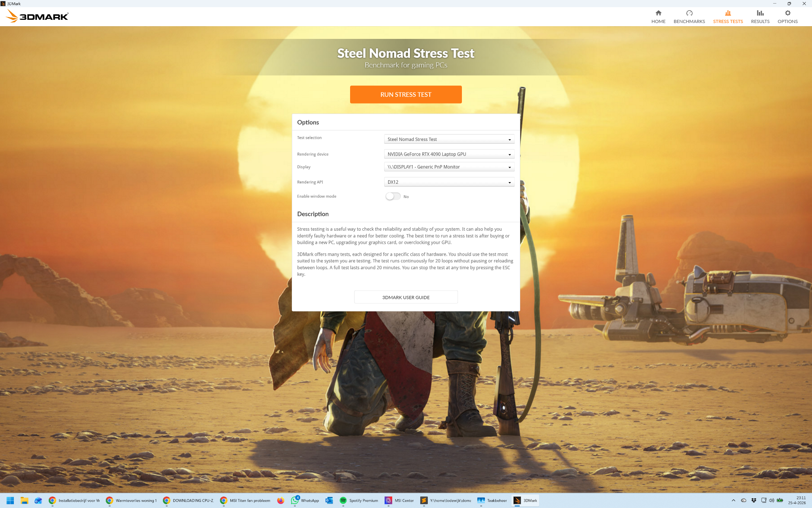Open Firefox from the taskbar
The width and height of the screenshot is (812, 508).
[x=281, y=500]
